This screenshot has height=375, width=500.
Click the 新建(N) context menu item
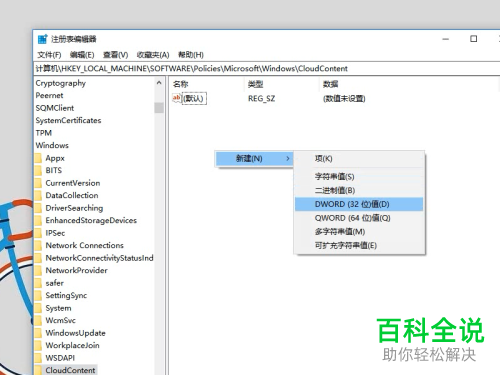254,158
